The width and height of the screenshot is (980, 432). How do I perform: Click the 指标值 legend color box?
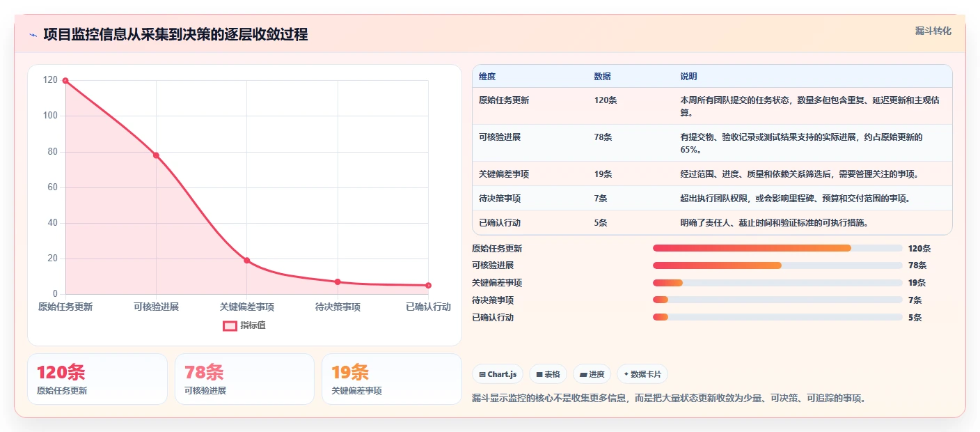(x=230, y=325)
